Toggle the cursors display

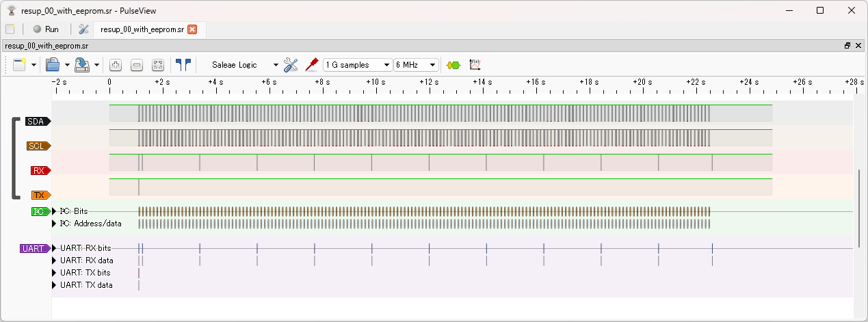[x=183, y=65]
